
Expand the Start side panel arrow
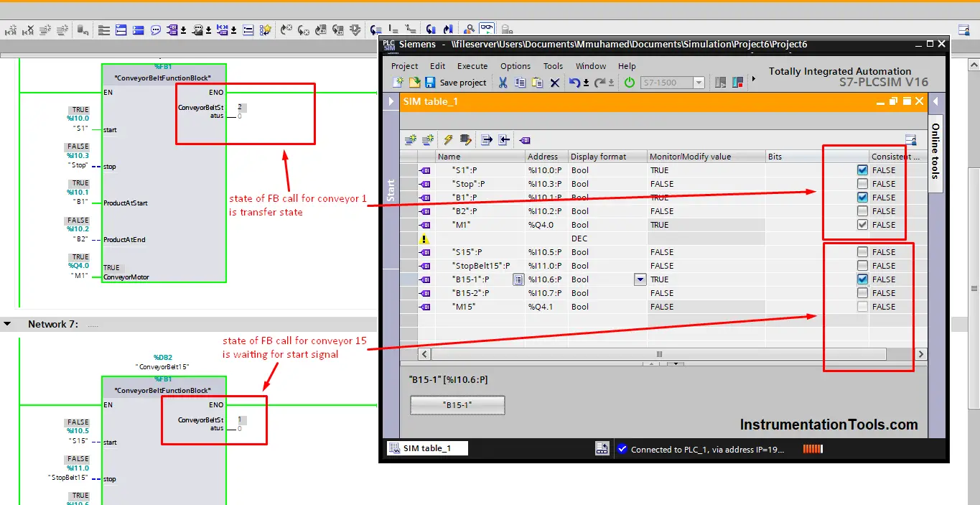pyautogui.click(x=391, y=102)
